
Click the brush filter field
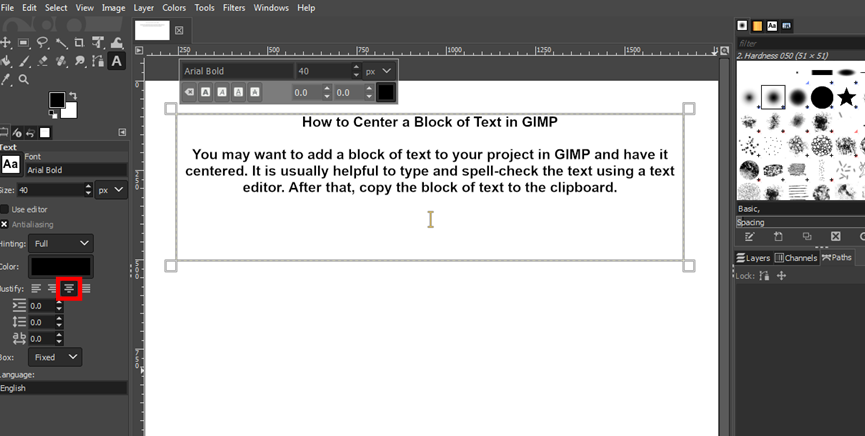pyautogui.click(x=800, y=43)
